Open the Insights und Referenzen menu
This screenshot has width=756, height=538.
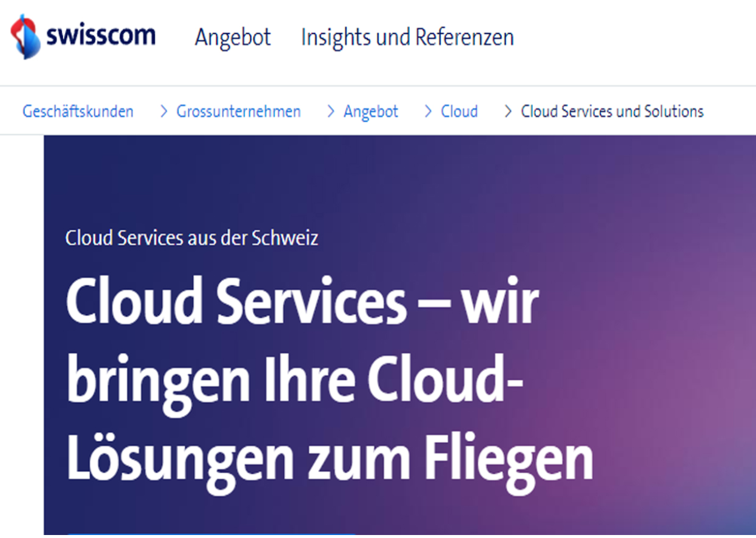tap(407, 37)
